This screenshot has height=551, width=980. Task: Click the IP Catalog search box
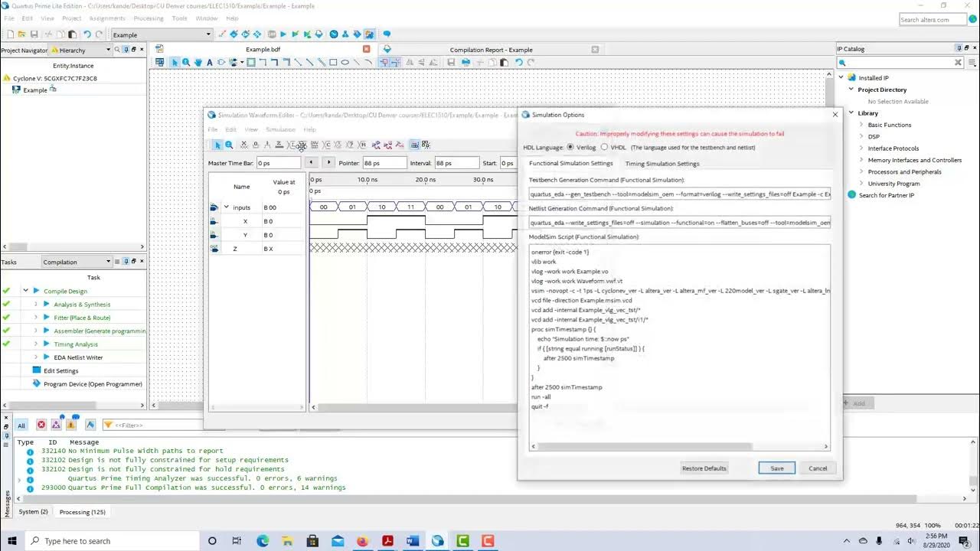coord(900,63)
